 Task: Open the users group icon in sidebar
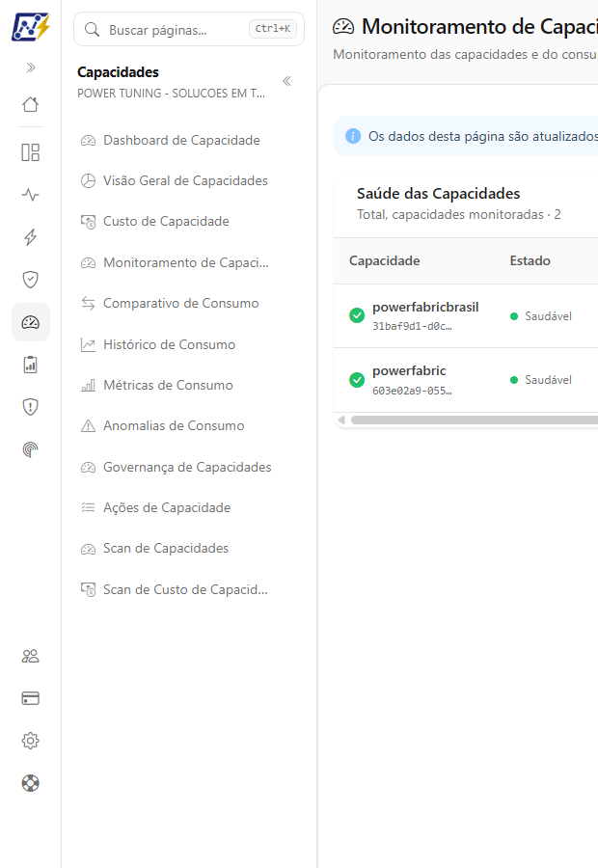tap(31, 656)
